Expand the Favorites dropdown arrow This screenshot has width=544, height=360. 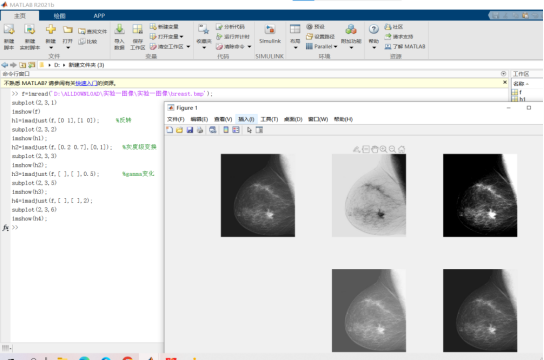coord(204,48)
